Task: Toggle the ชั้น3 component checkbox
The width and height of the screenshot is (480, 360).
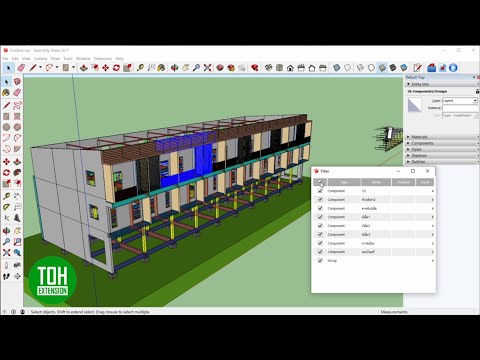Action: (320, 234)
